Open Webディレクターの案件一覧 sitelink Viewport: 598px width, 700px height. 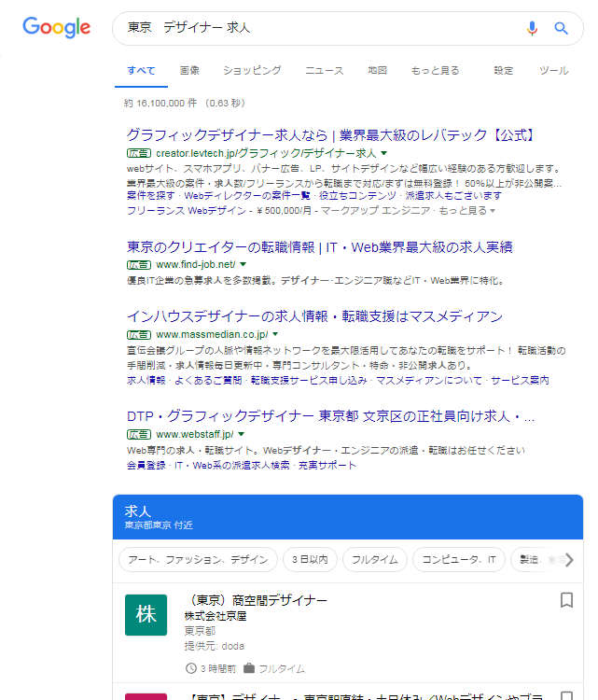[247, 196]
